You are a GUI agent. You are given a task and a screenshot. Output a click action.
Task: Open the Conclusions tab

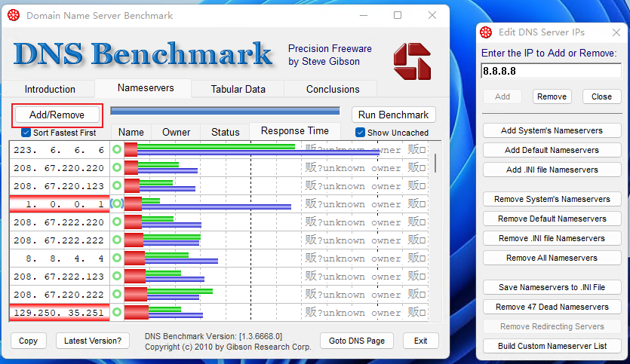click(333, 89)
